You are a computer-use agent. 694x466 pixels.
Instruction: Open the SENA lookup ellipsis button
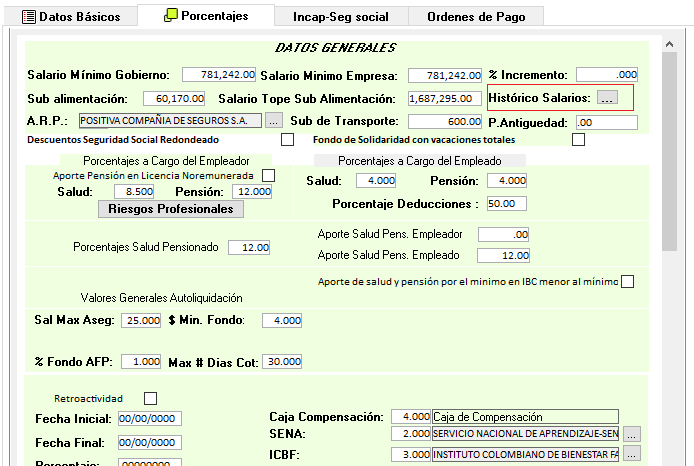point(631,434)
